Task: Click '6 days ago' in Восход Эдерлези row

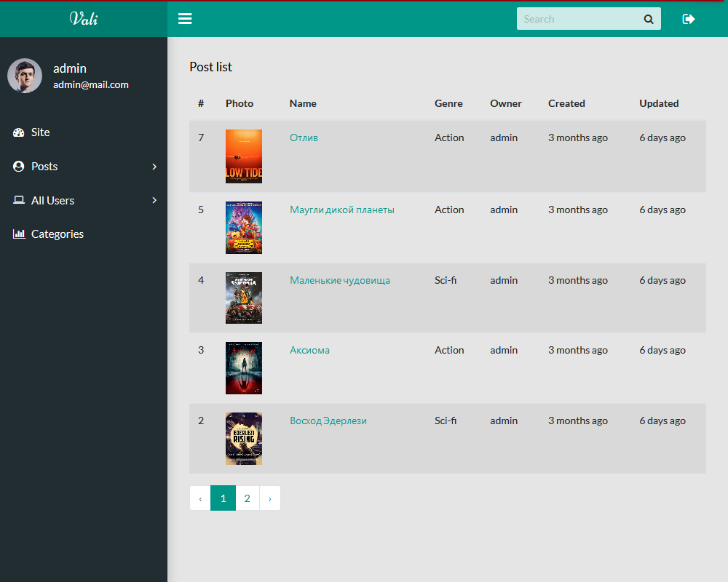Action: pyautogui.click(x=662, y=421)
